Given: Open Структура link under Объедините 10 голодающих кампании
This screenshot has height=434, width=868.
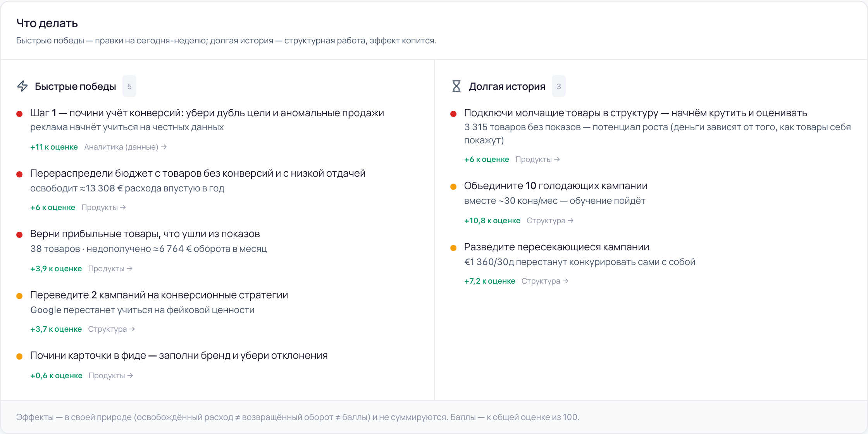Looking at the screenshot, I should (550, 220).
